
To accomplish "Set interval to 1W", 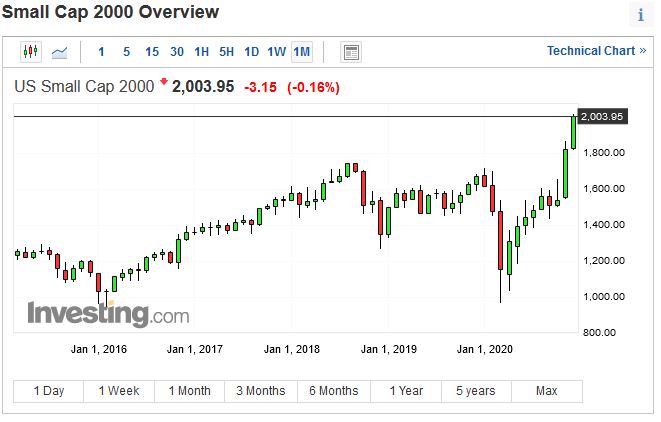I will tap(276, 51).
